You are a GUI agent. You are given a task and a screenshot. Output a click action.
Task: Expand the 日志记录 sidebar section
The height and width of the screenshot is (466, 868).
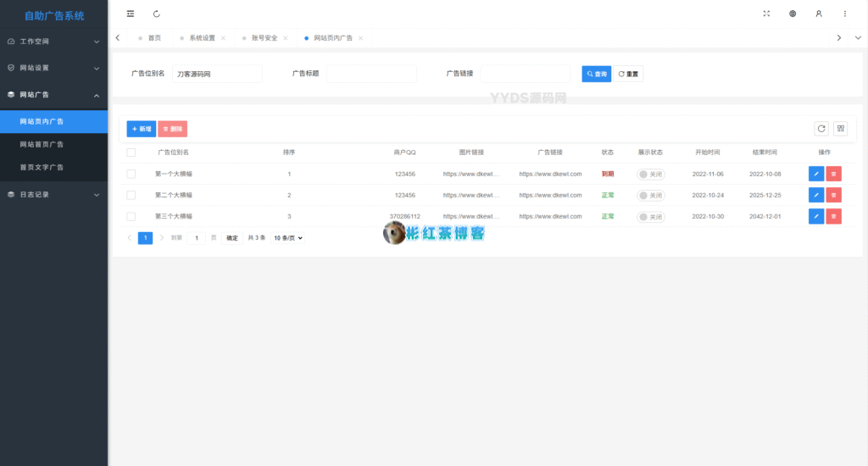pyautogui.click(x=53, y=194)
